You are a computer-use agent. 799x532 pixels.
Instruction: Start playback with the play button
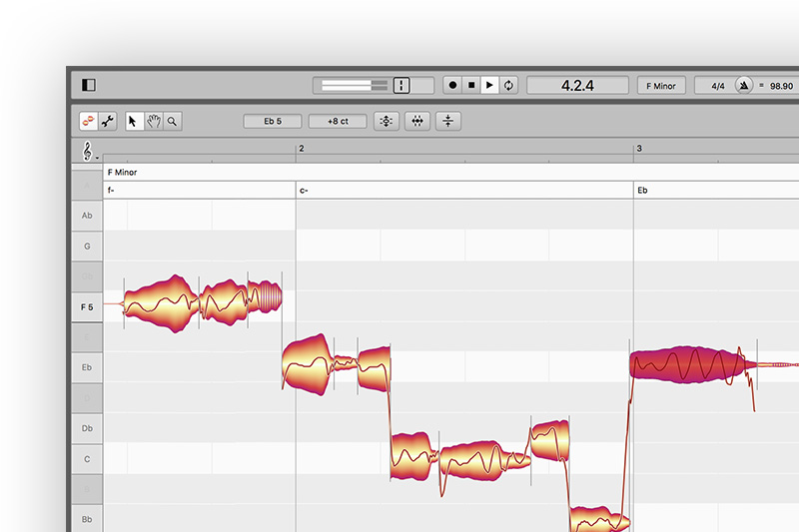click(x=489, y=85)
